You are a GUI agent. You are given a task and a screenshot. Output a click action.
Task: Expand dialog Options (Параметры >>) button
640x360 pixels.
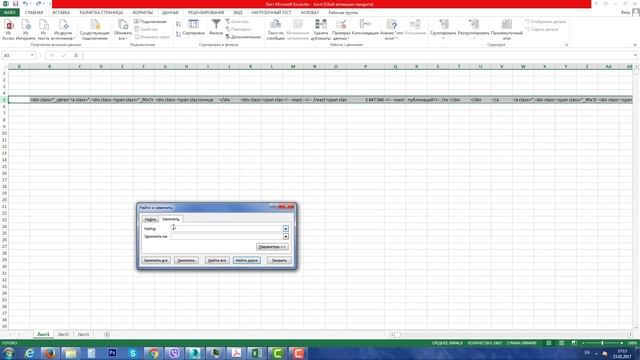click(x=272, y=247)
